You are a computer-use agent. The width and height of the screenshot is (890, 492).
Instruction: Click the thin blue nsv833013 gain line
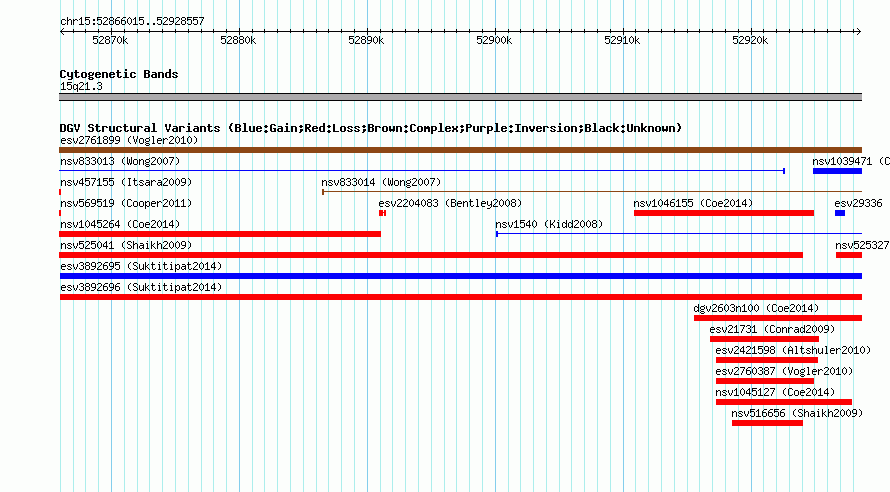click(x=422, y=171)
